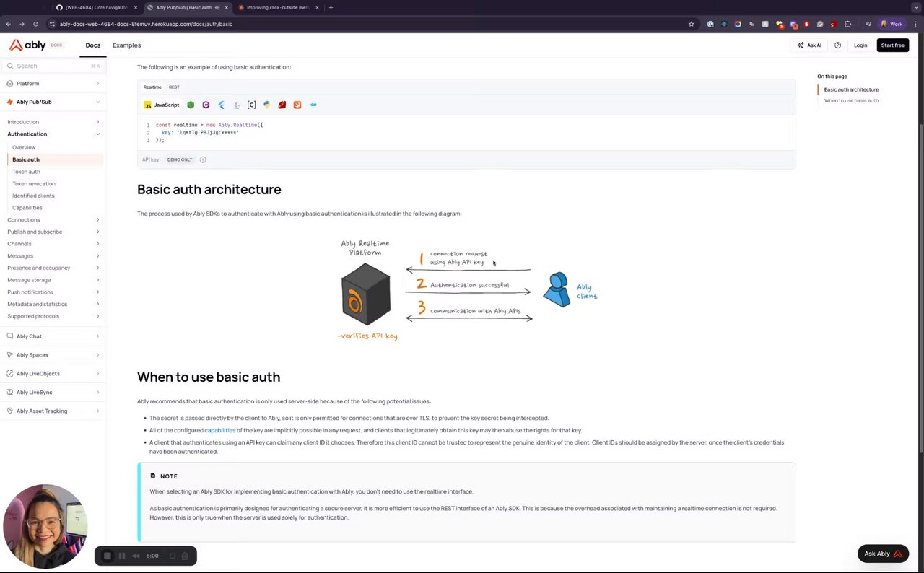Select the C# .NET language icon
Viewport: 924px width, 573px height.
click(x=206, y=105)
